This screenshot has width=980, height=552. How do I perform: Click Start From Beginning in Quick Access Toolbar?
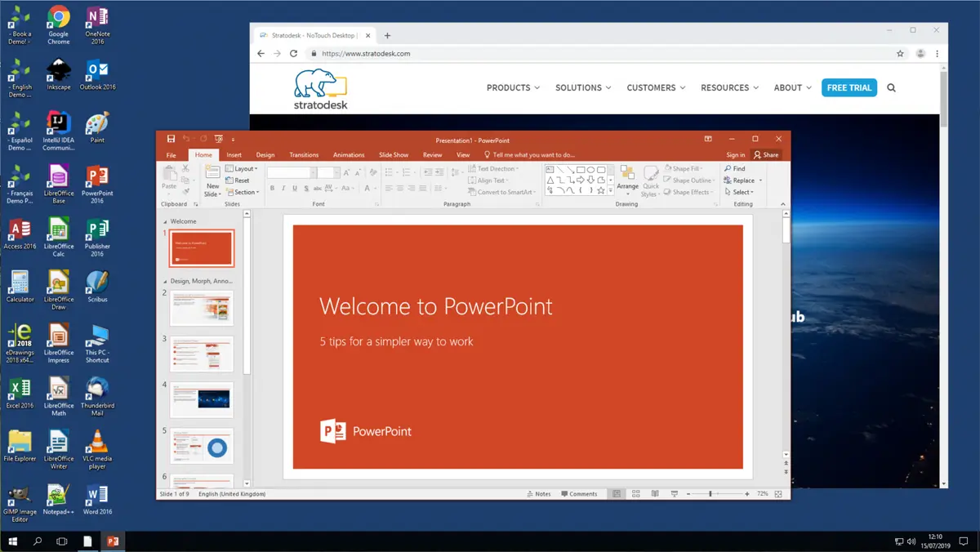coord(219,140)
